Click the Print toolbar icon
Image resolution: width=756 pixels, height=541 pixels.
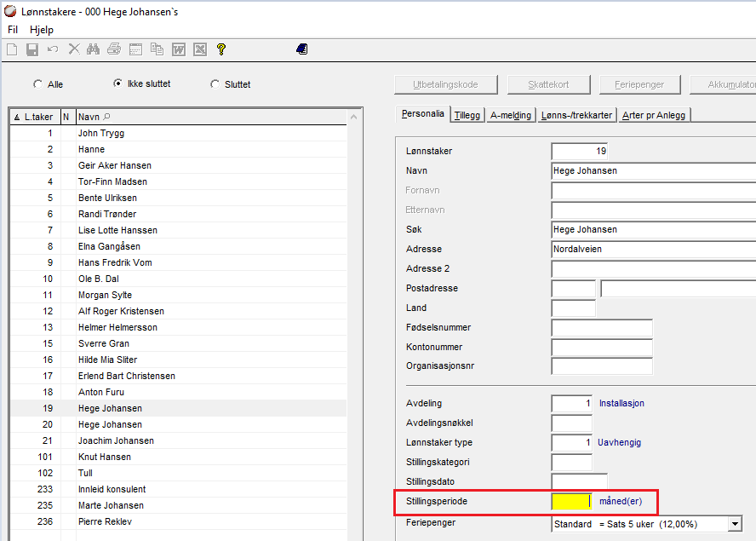point(114,49)
